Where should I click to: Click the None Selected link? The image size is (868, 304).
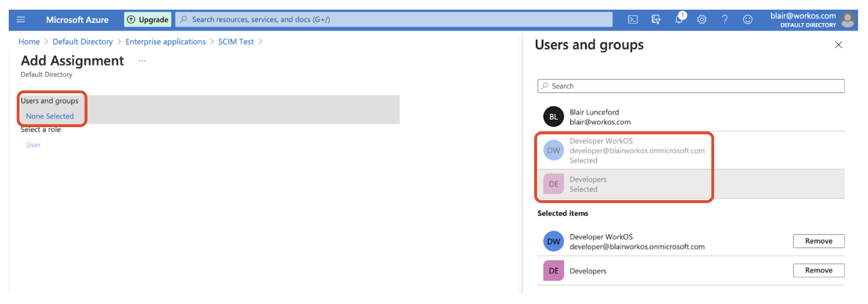coord(50,116)
